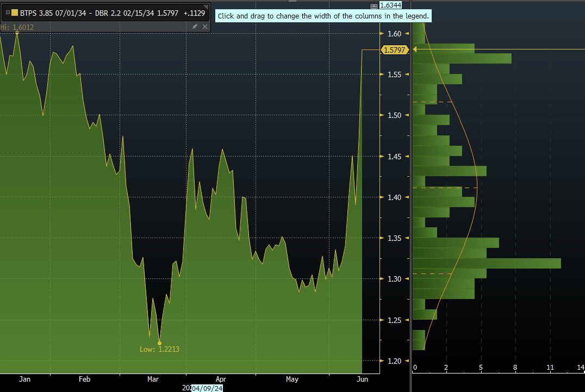Click the 04/09/24 date label on axis
The image size is (585, 392).
[x=207, y=388]
